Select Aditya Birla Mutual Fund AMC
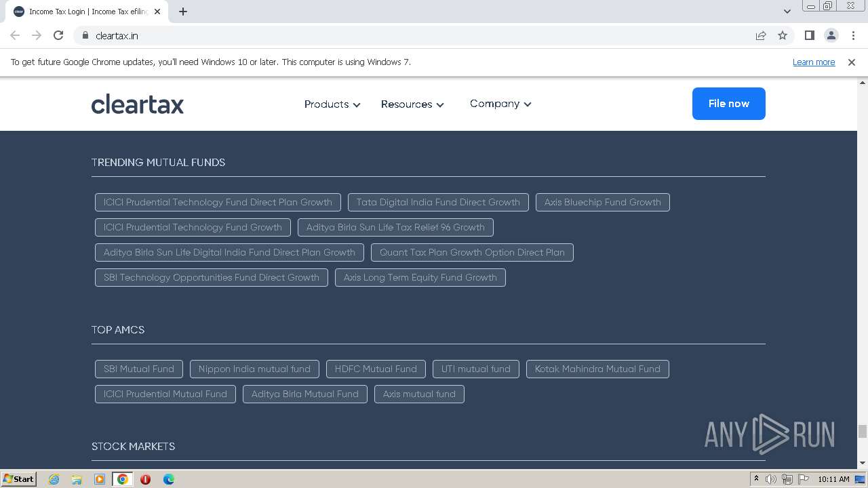 305,394
